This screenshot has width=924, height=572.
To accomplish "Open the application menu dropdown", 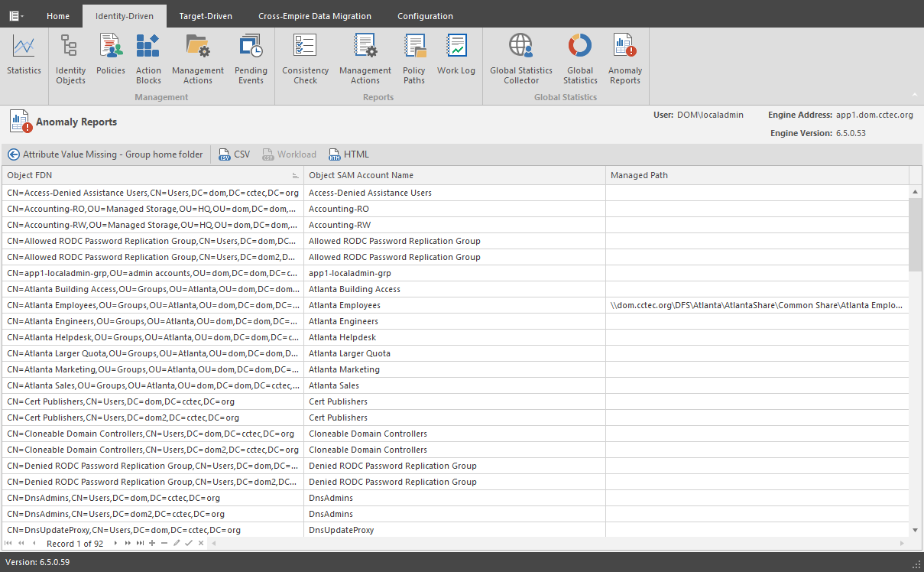I will point(16,15).
